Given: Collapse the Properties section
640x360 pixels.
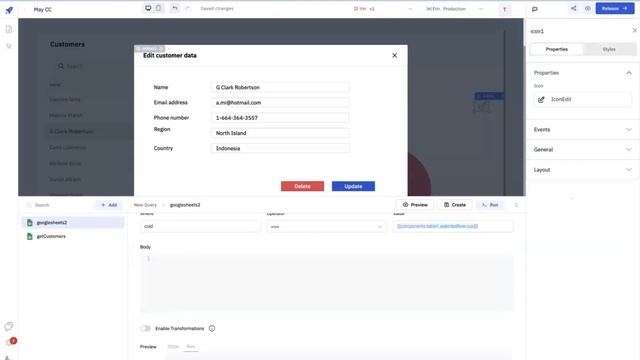Looking at the screenshot, I should pos(629,73).
